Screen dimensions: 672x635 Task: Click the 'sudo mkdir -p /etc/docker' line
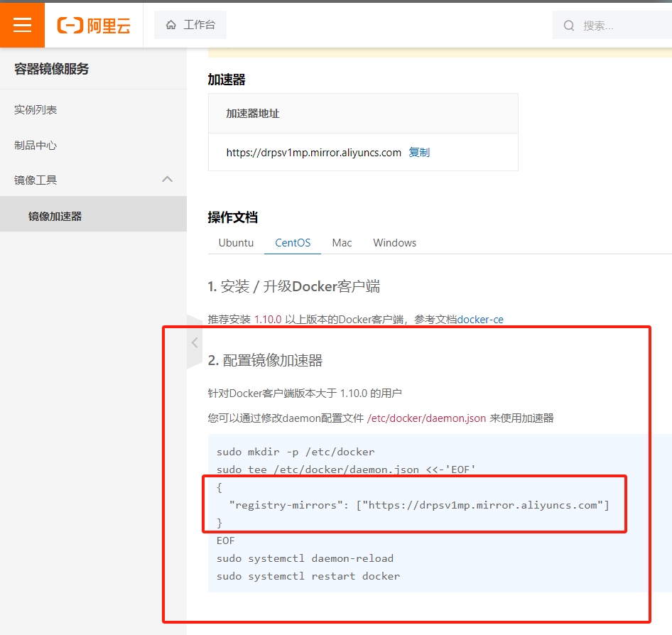tap(296, 452)
